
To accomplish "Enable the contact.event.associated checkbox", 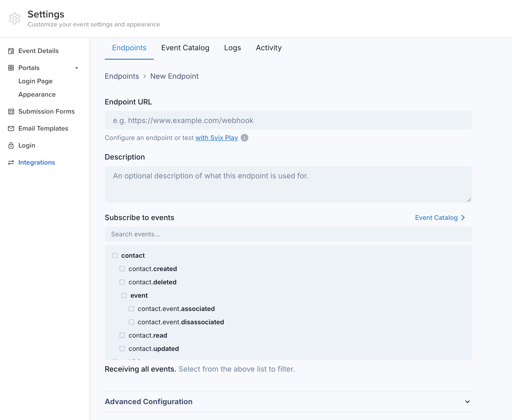I will click(131, 308).
